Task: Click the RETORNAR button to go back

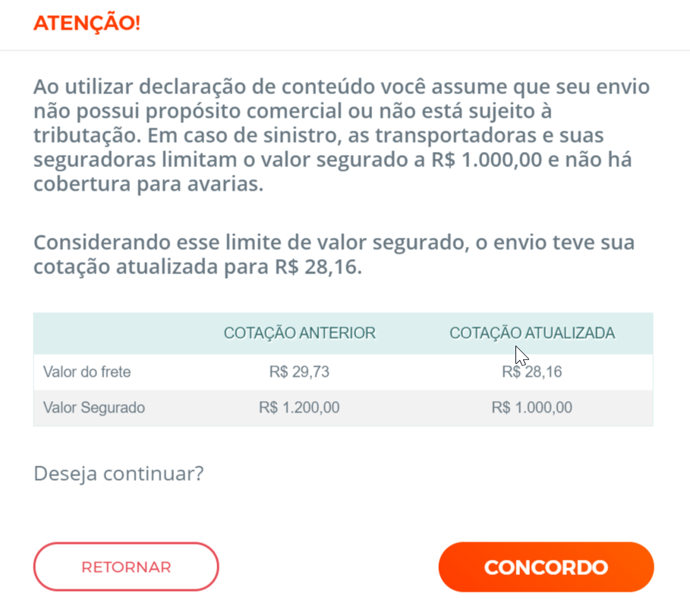Action: [x=126, y=567]
